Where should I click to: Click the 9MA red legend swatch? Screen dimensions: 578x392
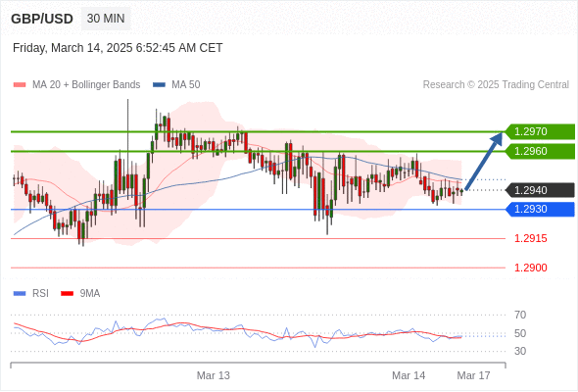(x=67, y=294)
